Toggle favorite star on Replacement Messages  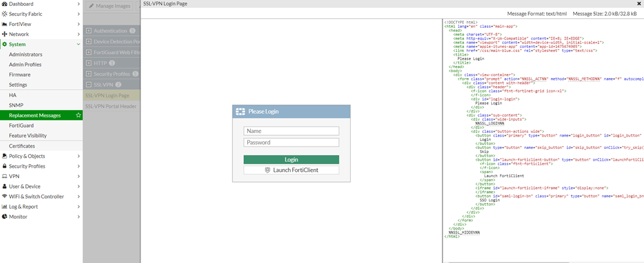click(78, 115)
